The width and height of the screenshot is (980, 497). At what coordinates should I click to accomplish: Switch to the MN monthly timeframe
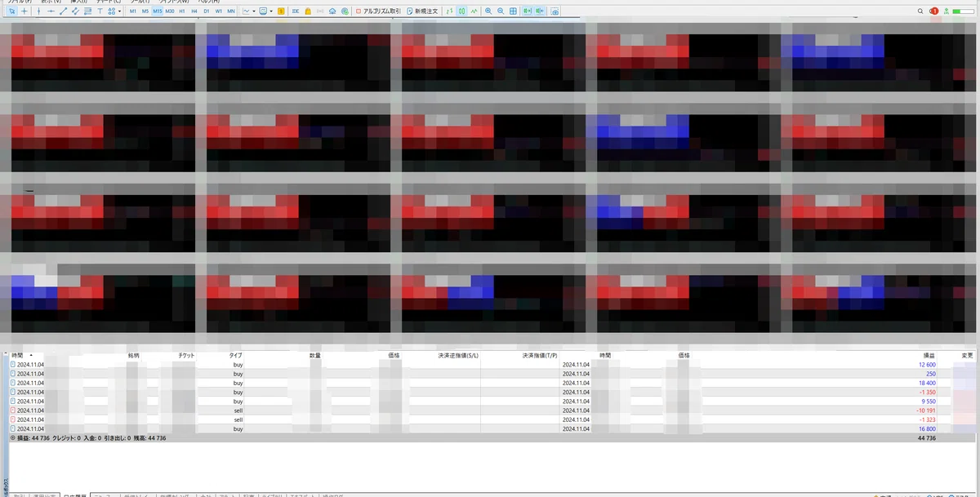(x=231, y=11)
